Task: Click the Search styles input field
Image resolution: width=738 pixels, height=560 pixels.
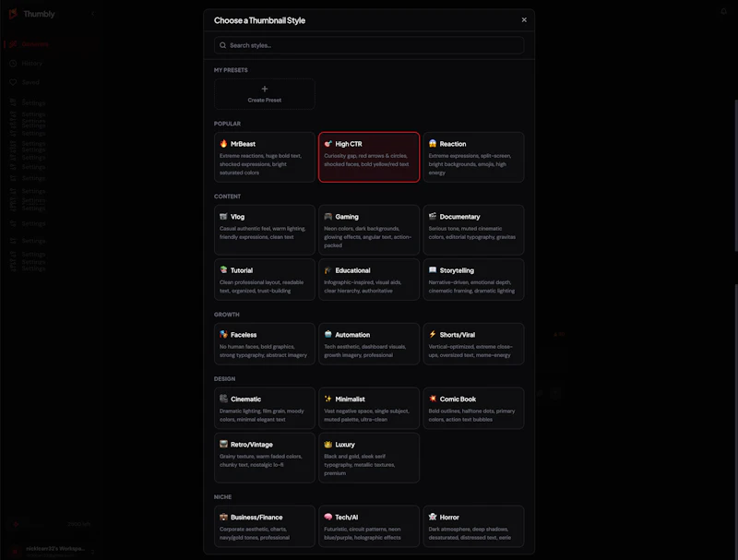Action: [369, 45]
